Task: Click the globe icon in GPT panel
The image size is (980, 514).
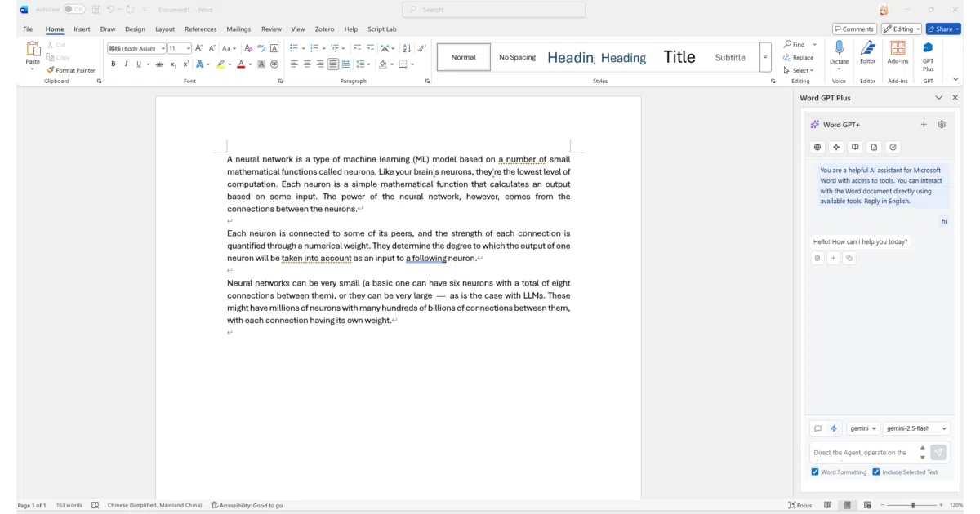Action: pyautogui.click(x=817, y=148)
